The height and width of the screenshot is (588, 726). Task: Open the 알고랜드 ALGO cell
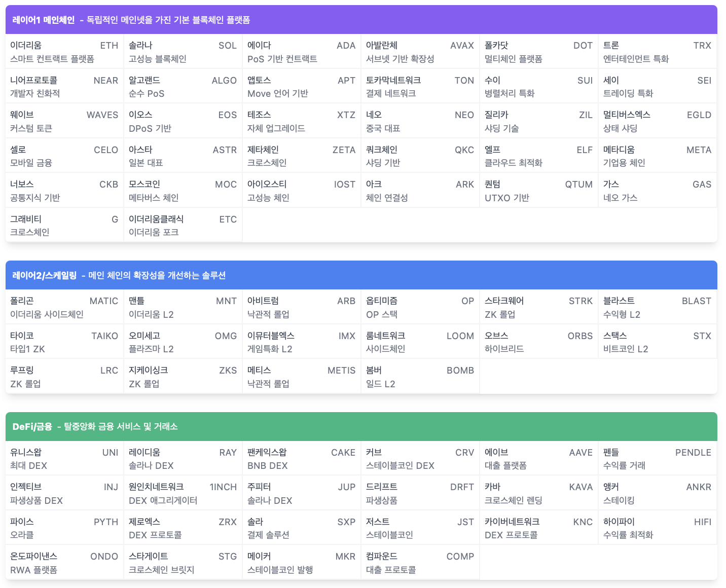(183, 87)
